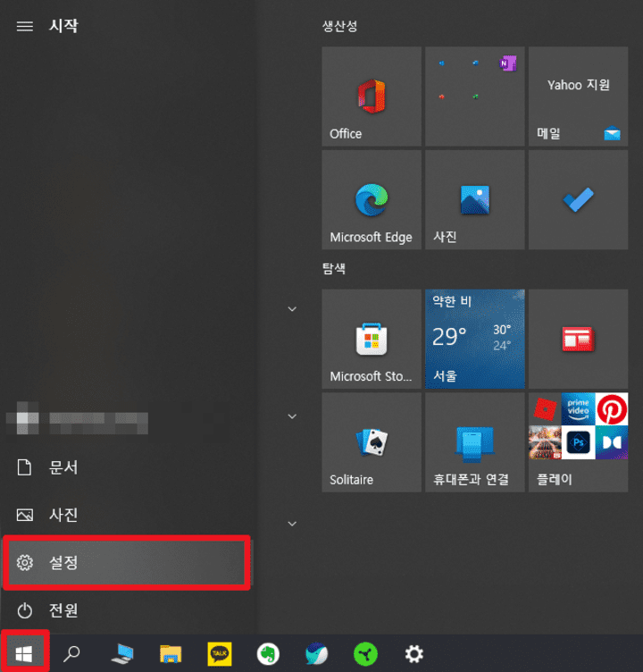This screenshot has width=643, height=672.
Task: Open KakaoTalk from the taskbar
Action: click(x=220, y=654)
